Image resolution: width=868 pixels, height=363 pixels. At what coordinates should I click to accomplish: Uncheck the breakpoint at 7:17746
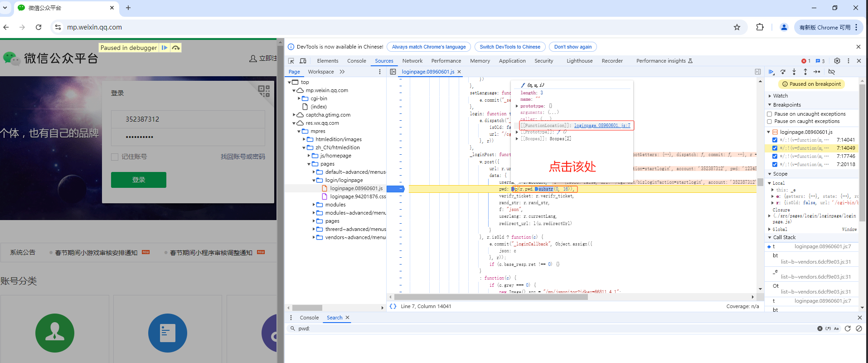(775, 156)
